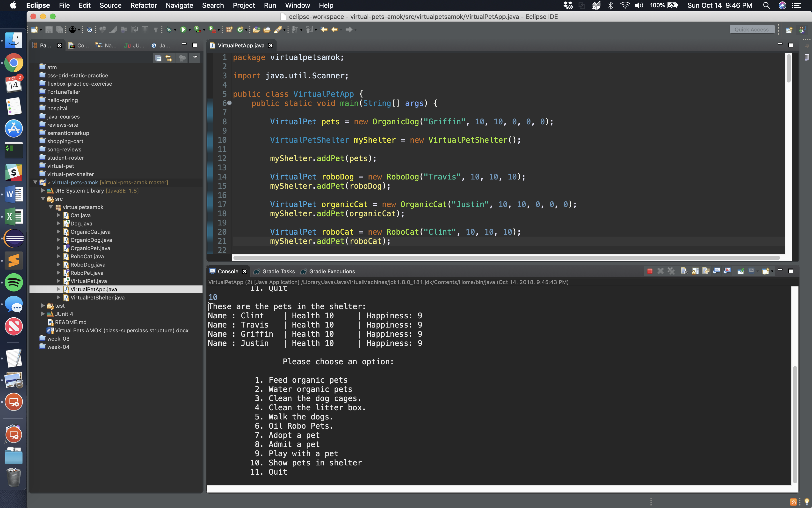This screenshot has height=508, width=812.
Task: Open the Run button dropdown arrow
Action: (x=189, y=30)
